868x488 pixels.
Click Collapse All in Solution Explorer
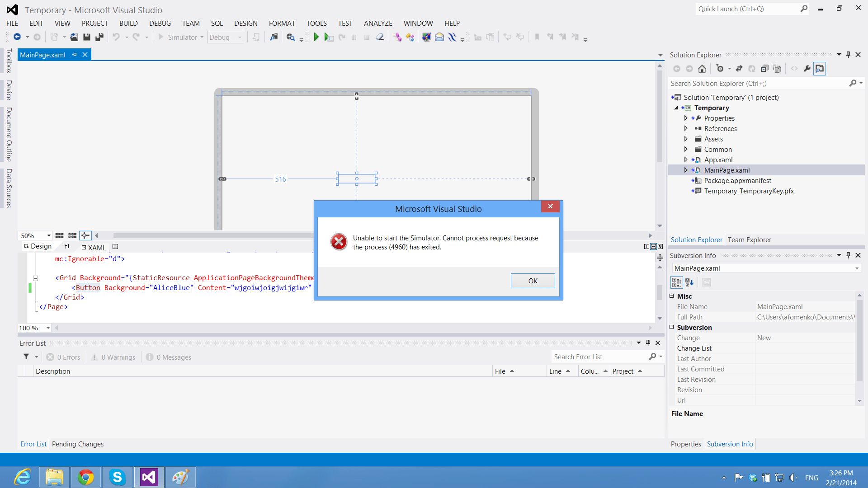pyautogui.click(x=764, y=69)
